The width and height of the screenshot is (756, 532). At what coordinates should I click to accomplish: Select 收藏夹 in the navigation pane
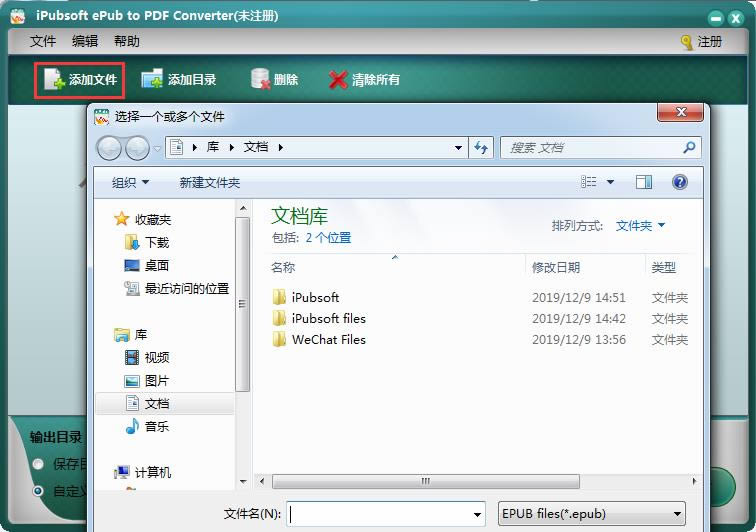143,219
